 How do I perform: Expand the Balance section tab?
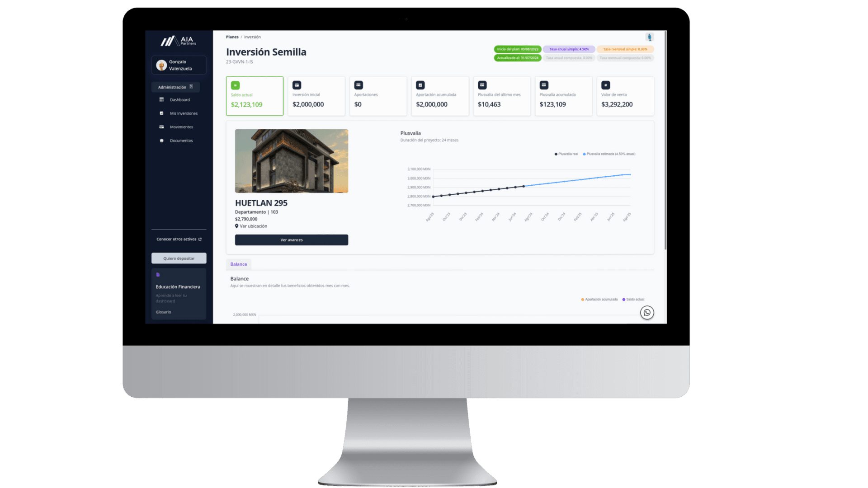pyautogui.click(x=238, y=263)
